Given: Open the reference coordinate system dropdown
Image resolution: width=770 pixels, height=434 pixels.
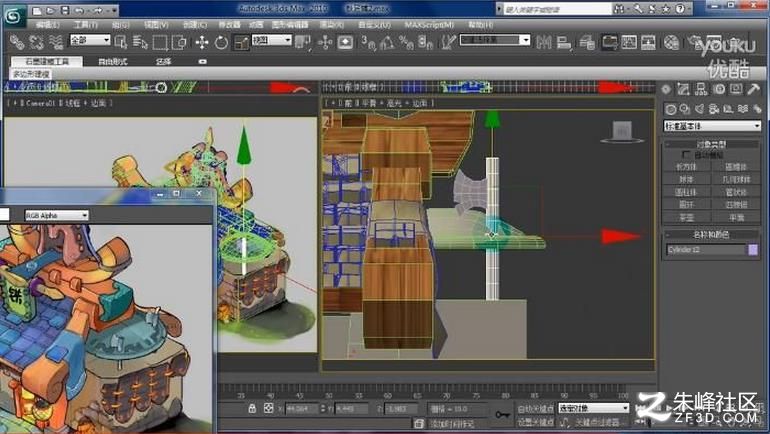Looking at the screenshot, I should pyautogui.click(x=272, y=40).
